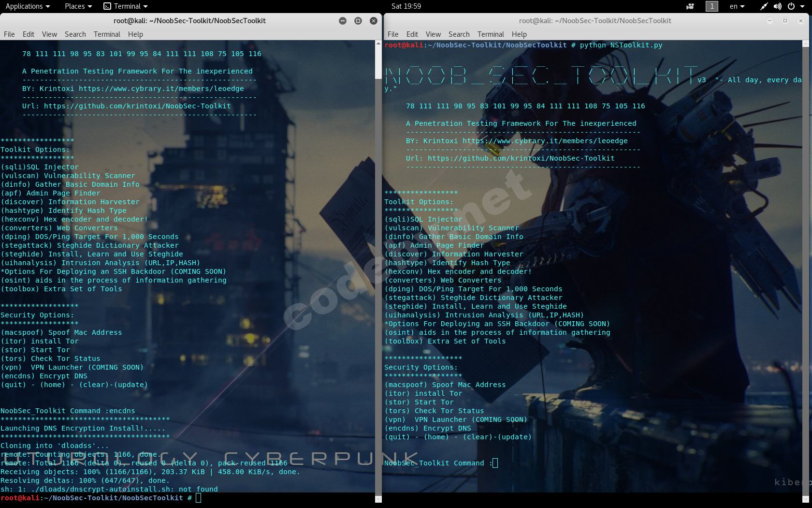Click "(tors) Check Tor Status" in right terminal
812x508 pixels.
click(x=434, y=411)
